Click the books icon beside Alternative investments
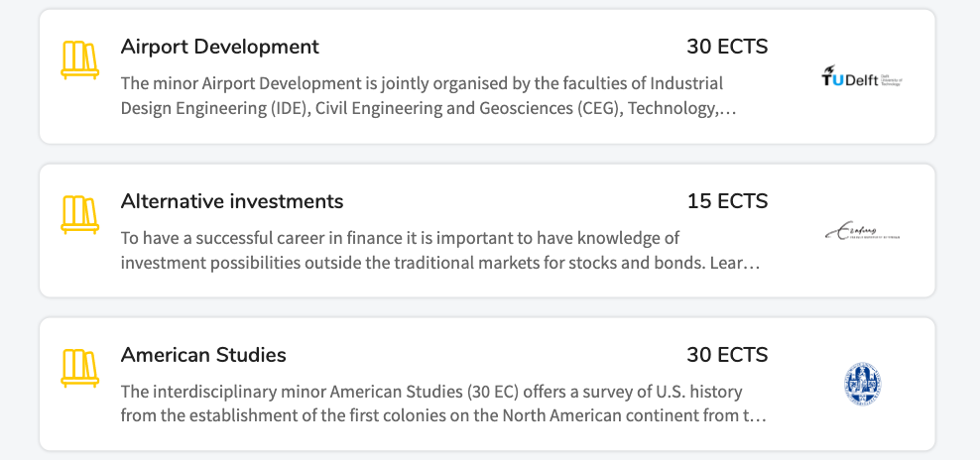Viewport: 980px width, 460px height. (80, 214)
